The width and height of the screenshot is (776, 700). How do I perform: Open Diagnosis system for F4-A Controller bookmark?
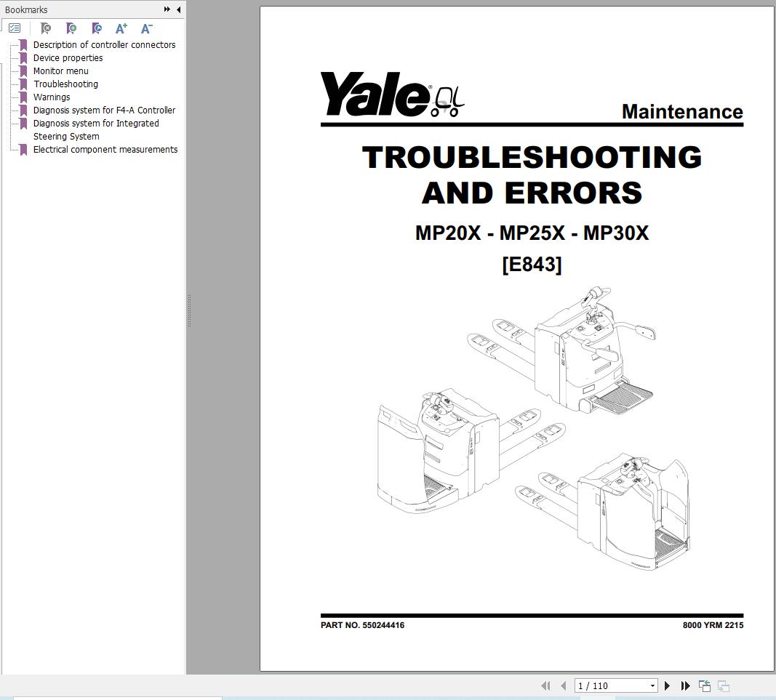click(104, 110)
